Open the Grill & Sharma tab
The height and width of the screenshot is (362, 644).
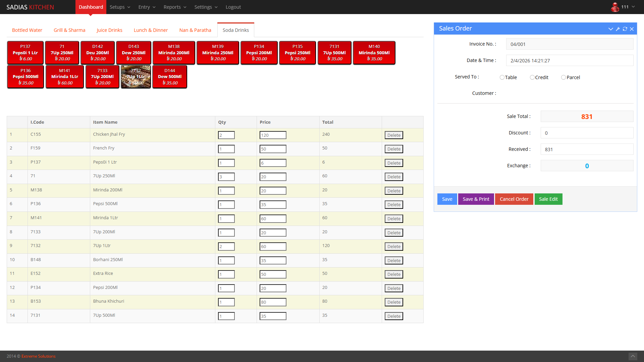[69, 30]
